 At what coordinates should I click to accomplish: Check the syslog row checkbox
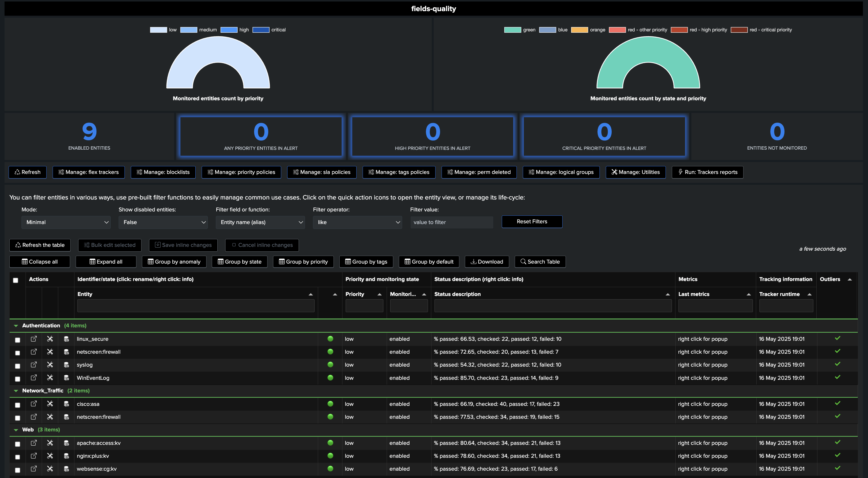(x=17, y=366)
